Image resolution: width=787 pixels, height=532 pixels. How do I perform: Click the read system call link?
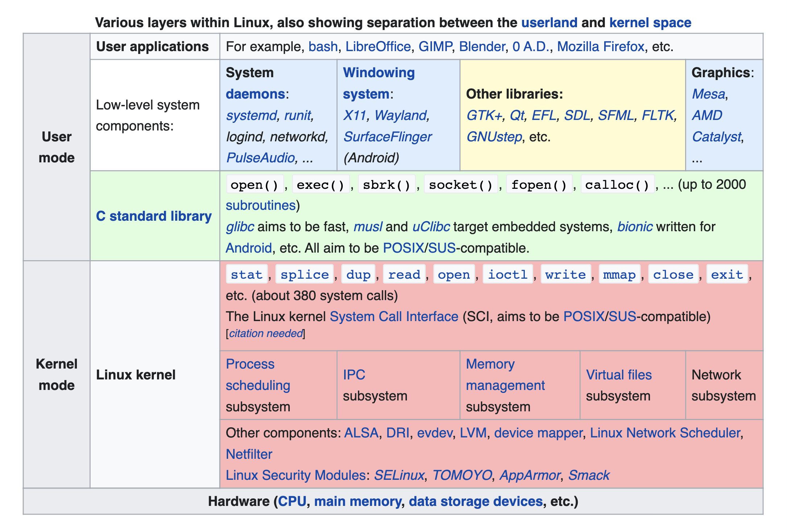click(404, 274)
